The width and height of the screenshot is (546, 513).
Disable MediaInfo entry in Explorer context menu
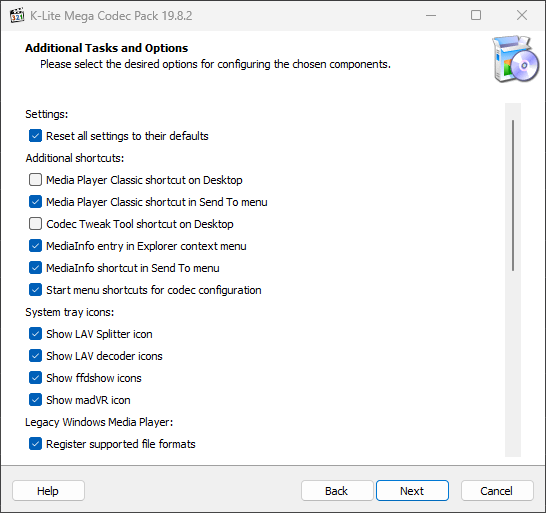(x=35, y=246)
